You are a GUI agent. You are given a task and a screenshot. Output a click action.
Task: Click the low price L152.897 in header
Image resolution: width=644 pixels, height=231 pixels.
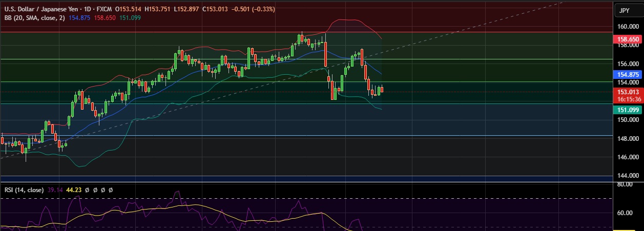pyautogui.click(x=188, y=9)
